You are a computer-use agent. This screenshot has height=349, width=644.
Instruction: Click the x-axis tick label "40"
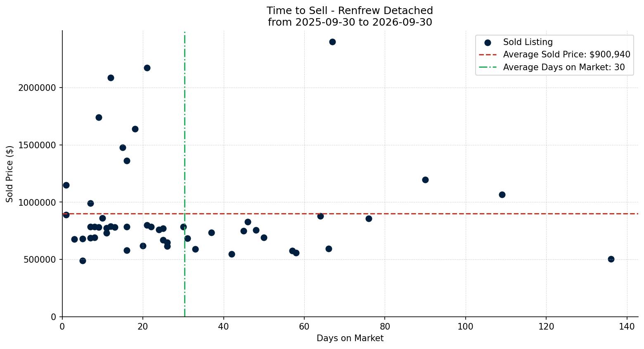224,326
